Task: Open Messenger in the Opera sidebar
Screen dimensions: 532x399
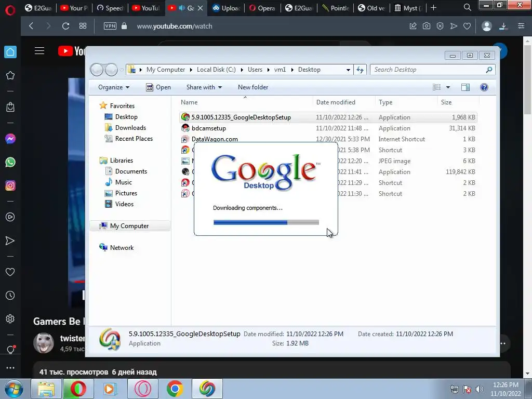Action: click(x=10, y=139)
